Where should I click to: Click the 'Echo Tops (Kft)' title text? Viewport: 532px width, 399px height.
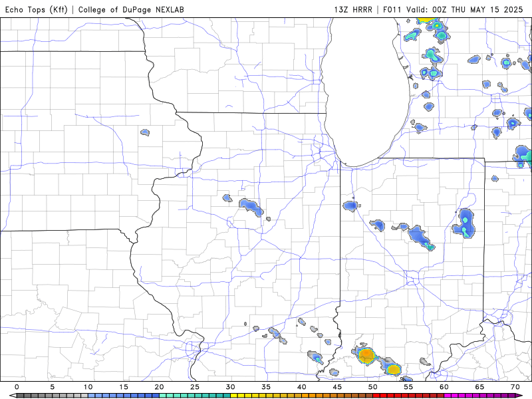[x=37, y=9]
